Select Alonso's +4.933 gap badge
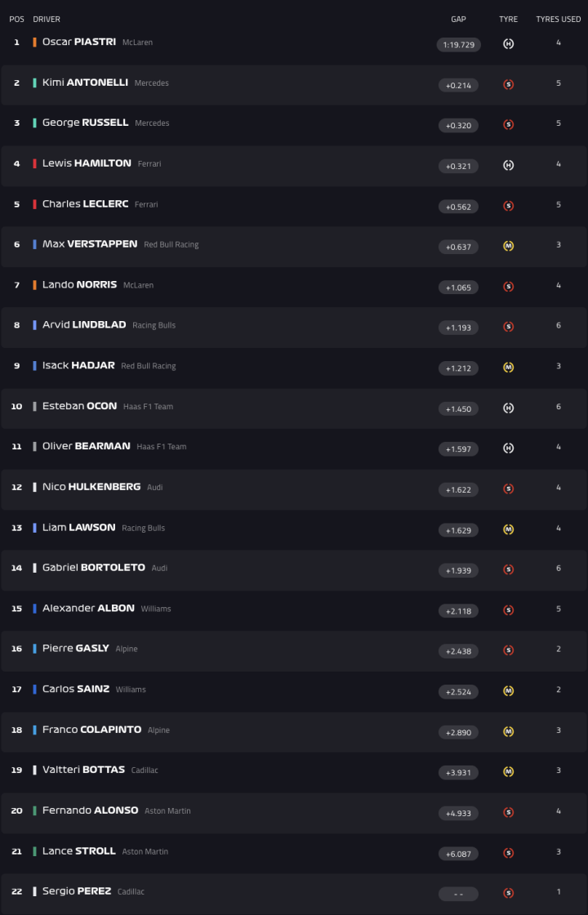The height and width of the screenshot is (915, 588). coord(458,813)
